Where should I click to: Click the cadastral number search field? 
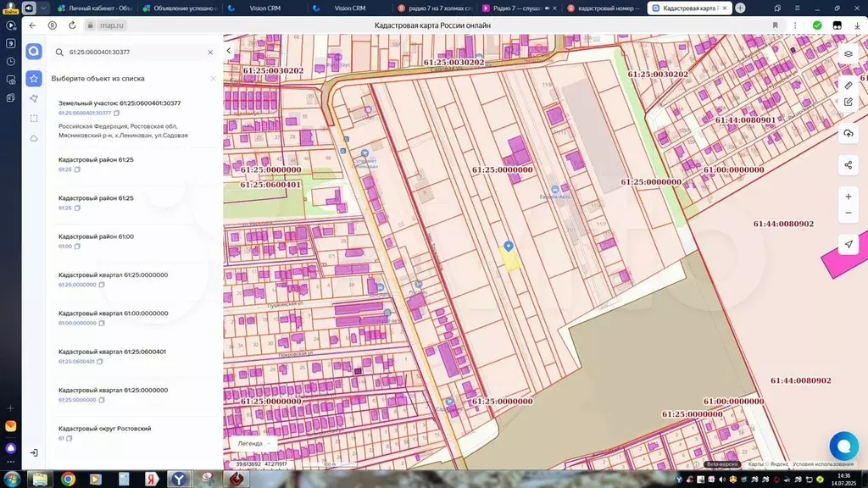131,52
